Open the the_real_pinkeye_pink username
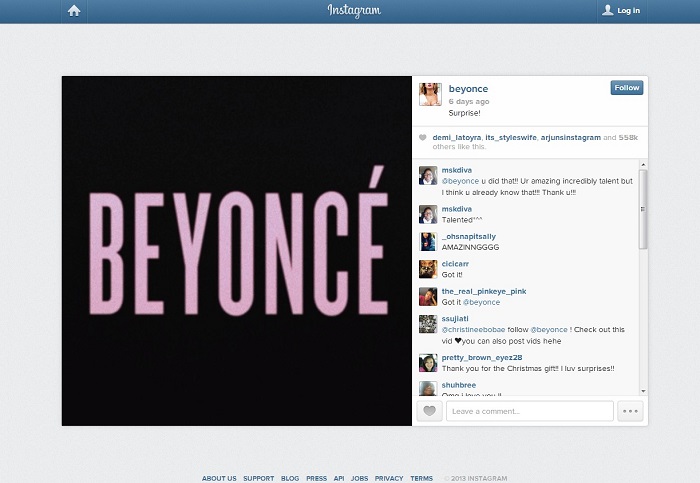 pyautogui.click(x=484, y=291)
